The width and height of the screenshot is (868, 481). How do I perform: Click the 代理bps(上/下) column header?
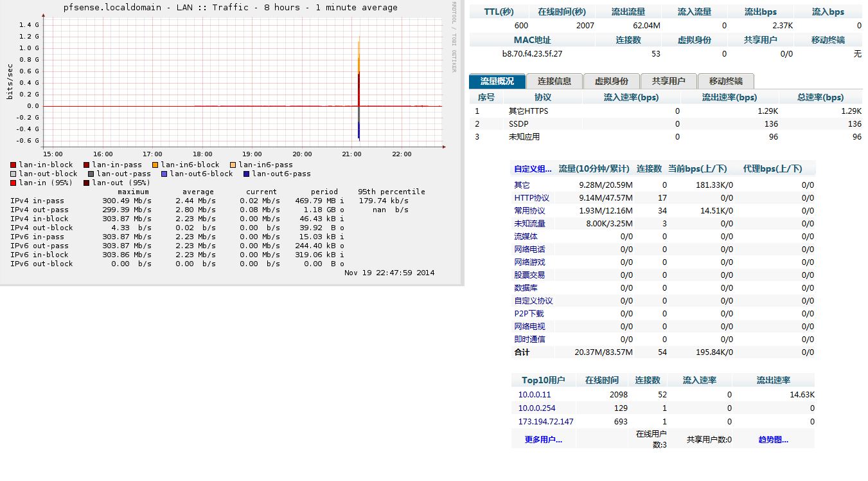(772, 169)
